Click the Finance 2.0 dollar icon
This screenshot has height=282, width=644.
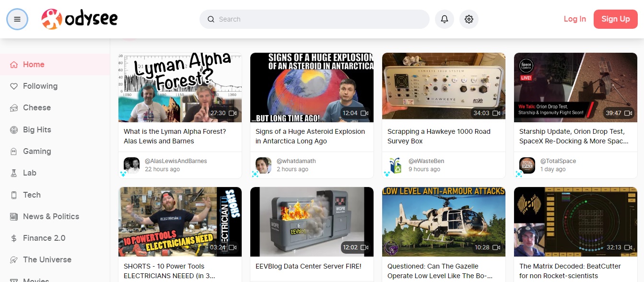coord(14,238)
